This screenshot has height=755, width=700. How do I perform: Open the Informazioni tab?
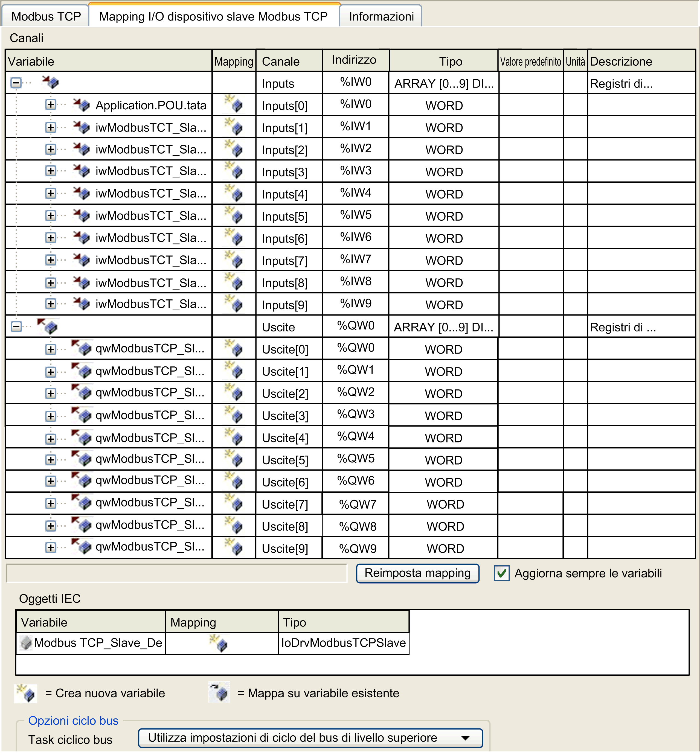(381, 16)
